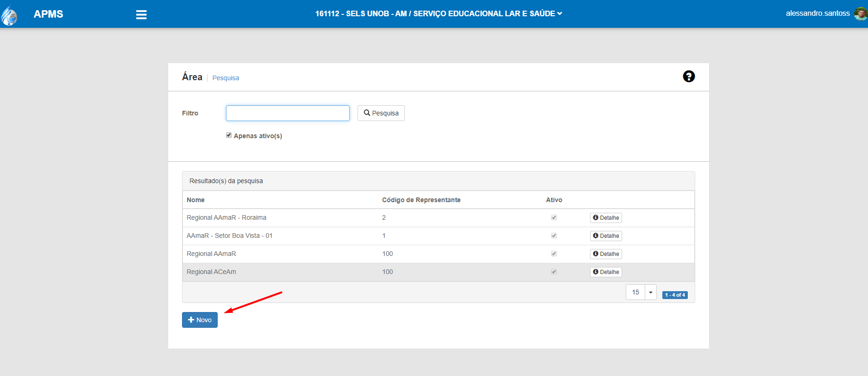Click the APMS water drop logo
Viewport: 868px width, 376px height.
coord(9,15)
